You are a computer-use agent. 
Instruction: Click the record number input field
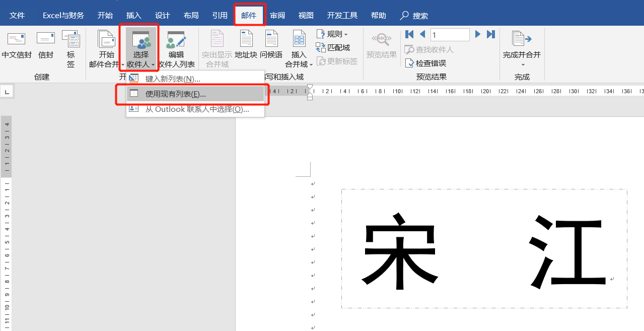(x=450, y=35)
